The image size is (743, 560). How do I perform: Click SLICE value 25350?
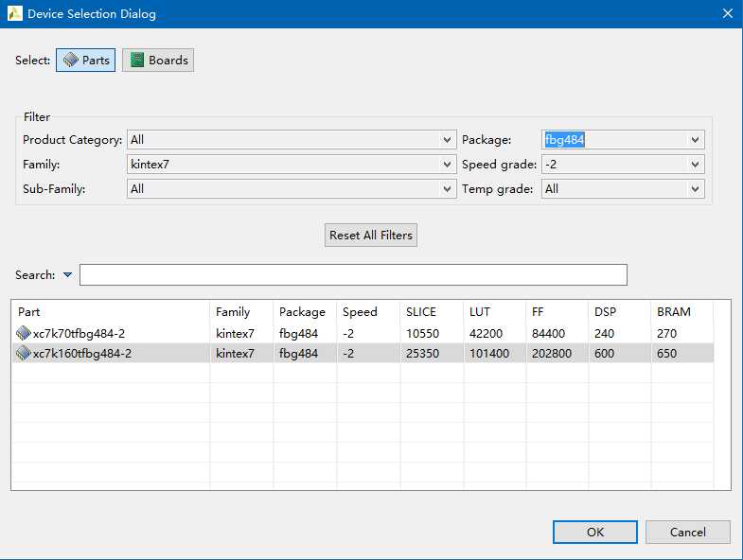[x=423, y=354]
